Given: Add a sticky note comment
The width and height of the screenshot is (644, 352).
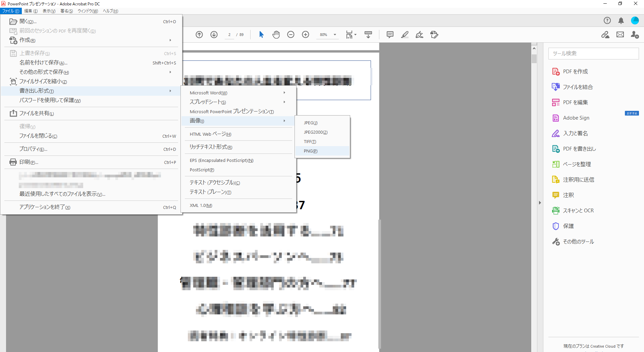Looking at the screenshot, I should [x=390, y=35].
